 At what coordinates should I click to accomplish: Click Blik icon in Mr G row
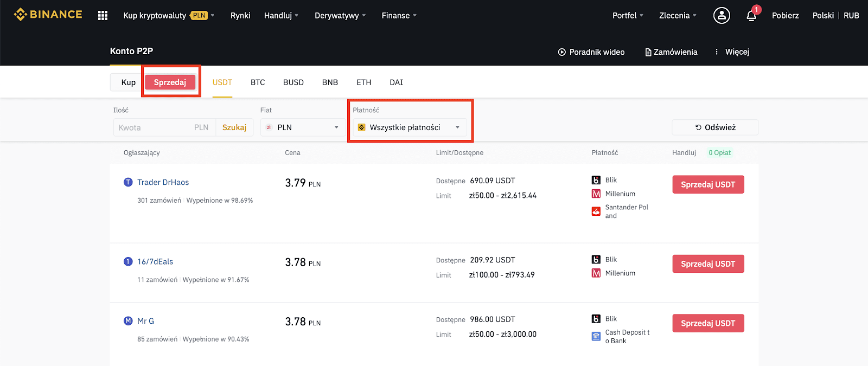(x=596, y=319)
